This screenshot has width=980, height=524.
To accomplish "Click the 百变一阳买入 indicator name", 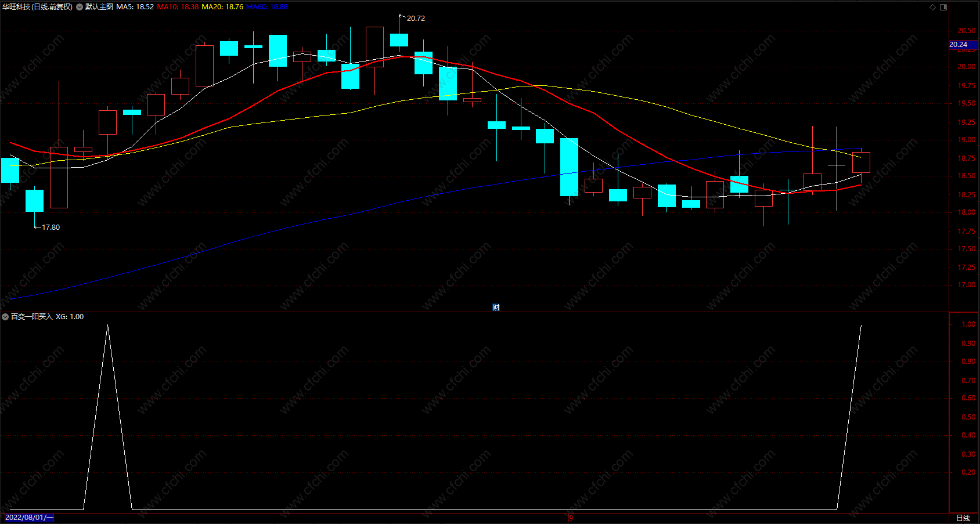I will point(32,317).
